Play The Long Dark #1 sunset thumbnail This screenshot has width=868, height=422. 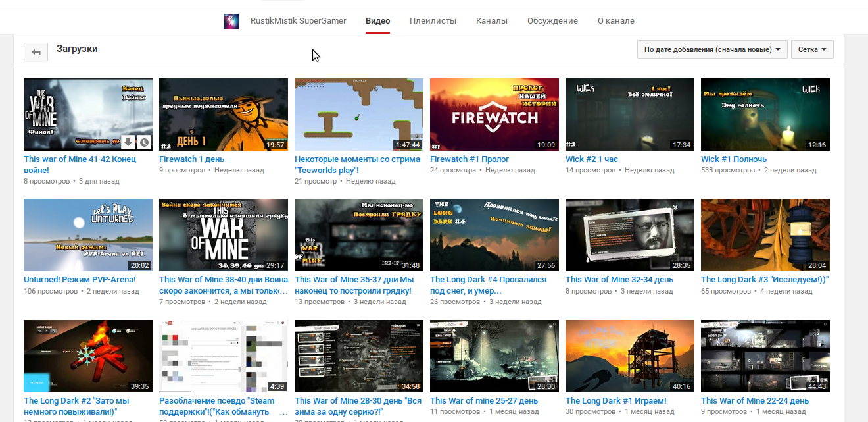pos(630,356)
